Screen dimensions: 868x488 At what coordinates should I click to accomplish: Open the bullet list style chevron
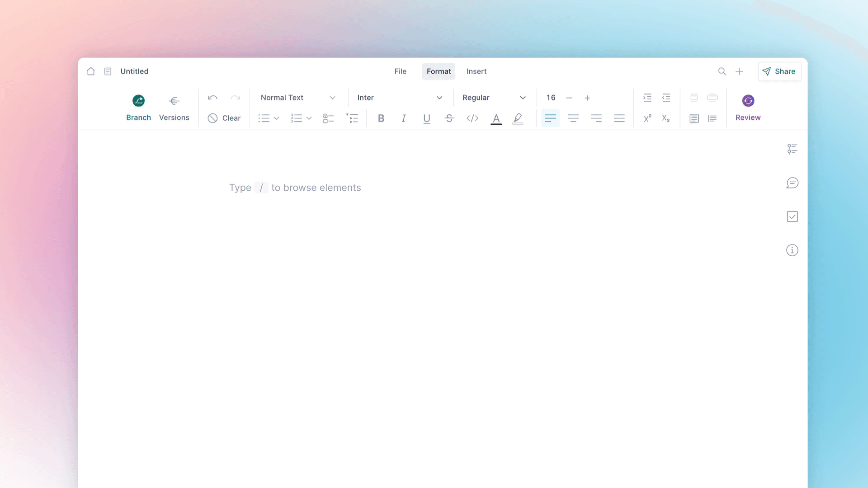[276, 118]
